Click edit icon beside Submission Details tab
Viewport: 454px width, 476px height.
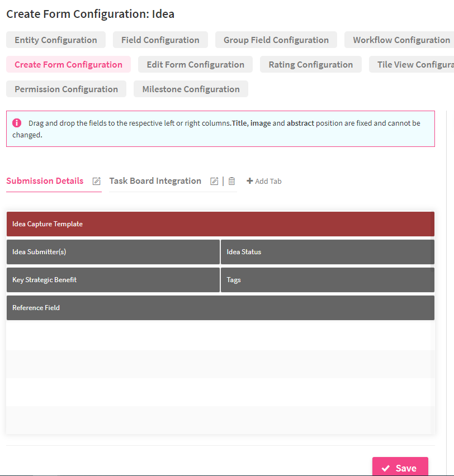(97, 181)
